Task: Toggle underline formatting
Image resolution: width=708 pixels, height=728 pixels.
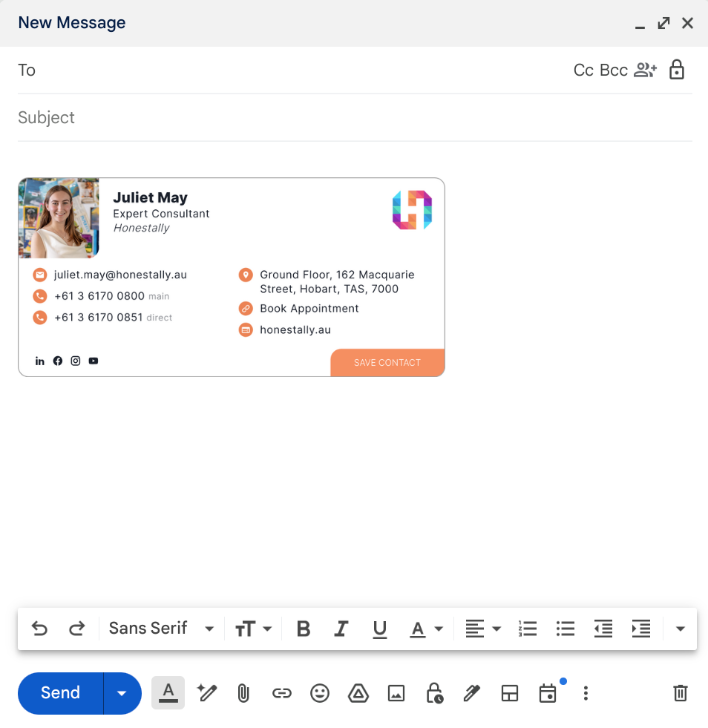Action: click(379, 629)
